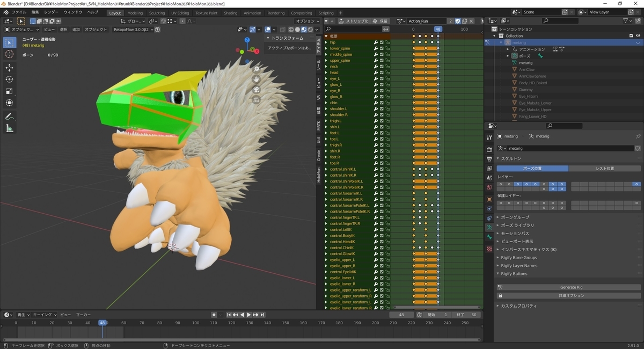Select the Select Box tool in viewport toolbar
This screenshot has height=349, width=644.
pos(10,42)
